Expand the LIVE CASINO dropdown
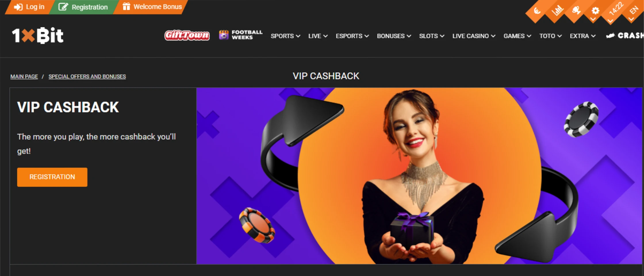The height and width of the screenshot is (276, 644). click(x=474, y=36)
